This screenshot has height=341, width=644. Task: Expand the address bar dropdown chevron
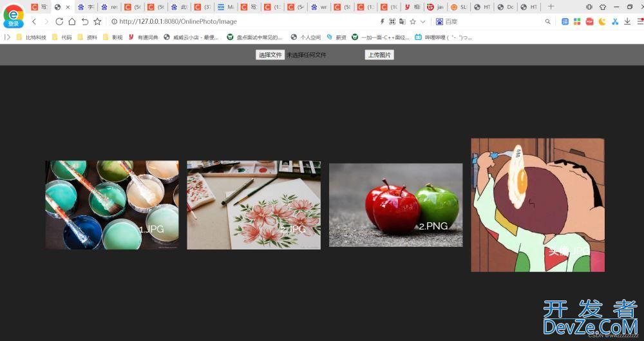click(x=422, y=22)
